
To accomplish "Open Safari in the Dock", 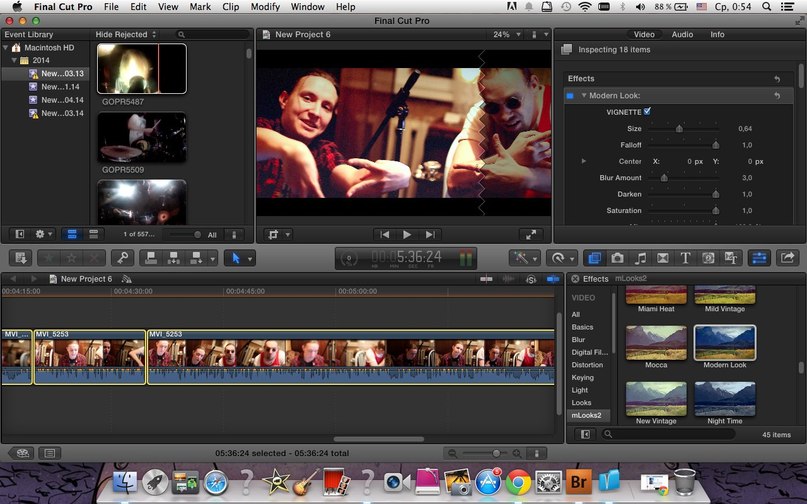I will coord(216,483).
